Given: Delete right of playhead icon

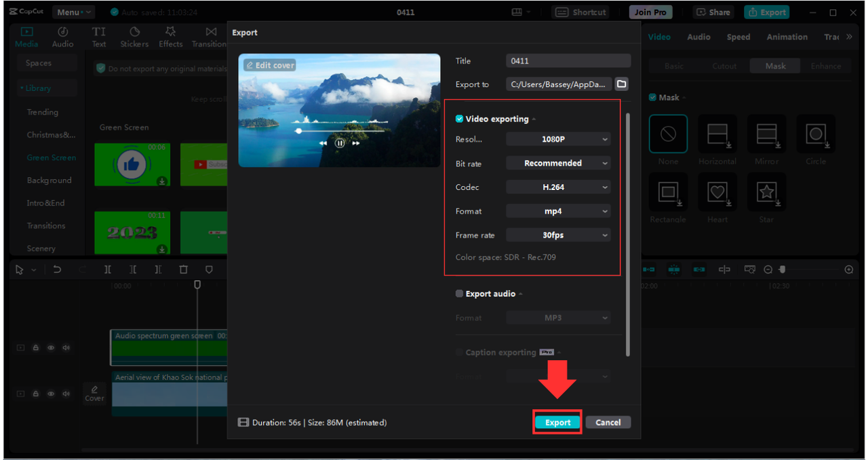Looking at the screenshot, I should pos(158,269).
